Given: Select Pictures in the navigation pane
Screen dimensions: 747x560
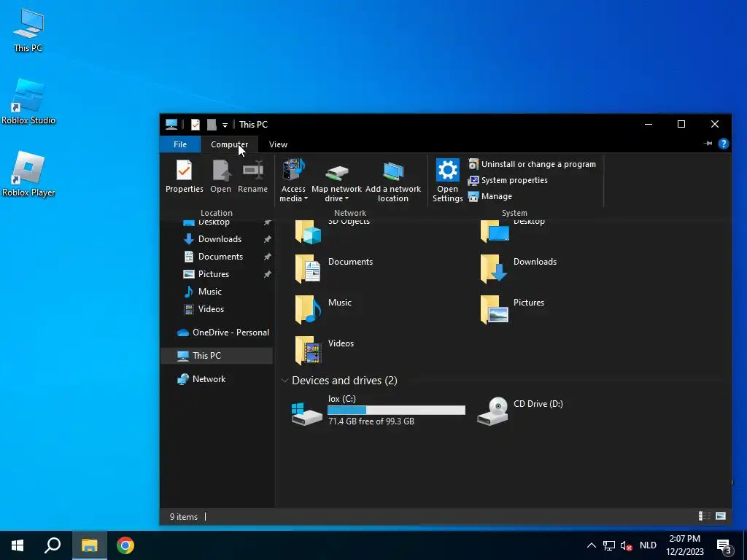Looking at the screenshot, I should pos(214,274).
